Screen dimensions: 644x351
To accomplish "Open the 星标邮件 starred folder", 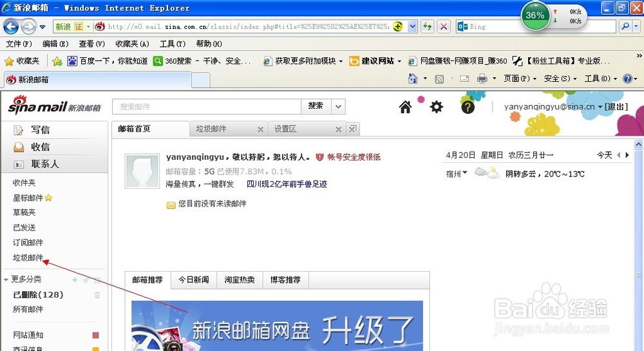I will (x=28, y=198).
